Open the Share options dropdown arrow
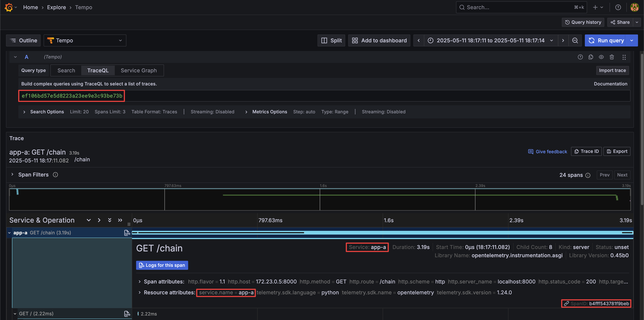This screenshot has width=644, height=320. [637, 22]
